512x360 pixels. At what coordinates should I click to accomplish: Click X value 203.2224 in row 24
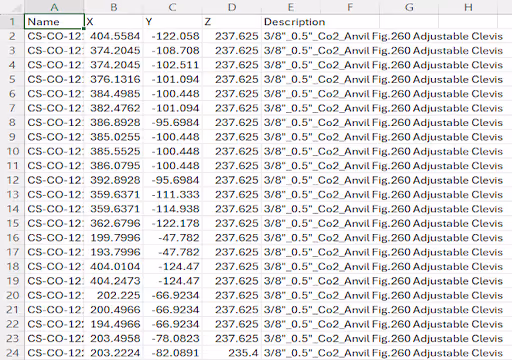point(113,353)
